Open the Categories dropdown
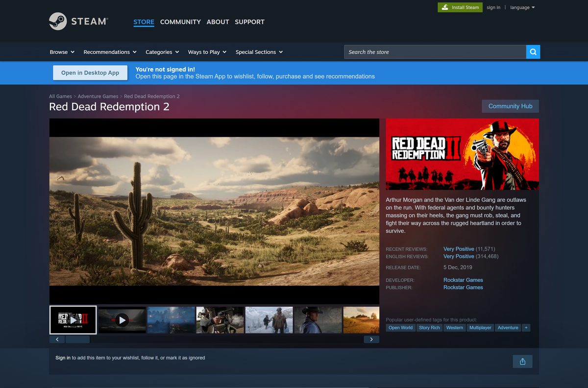This screenshot has width=588, height=388. pyautogui.click(x=163, y=52)
